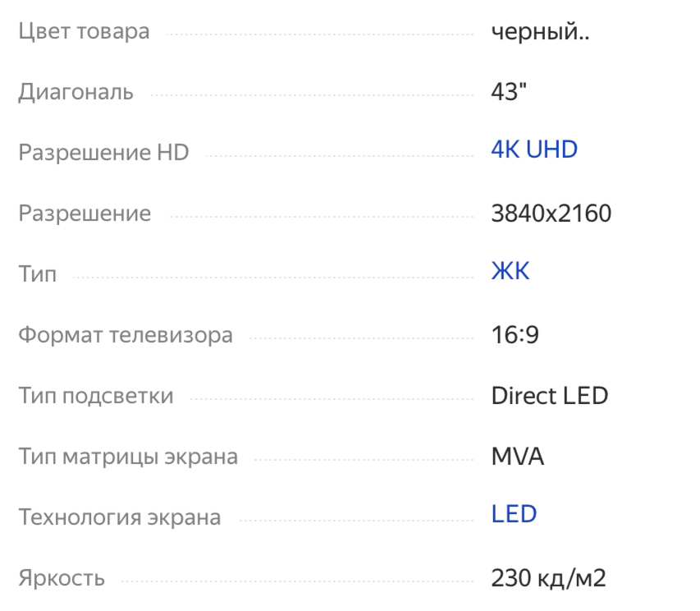Click the Тип матрицы экрана label
The image size is (700, 611).
[x=128, y=457]
